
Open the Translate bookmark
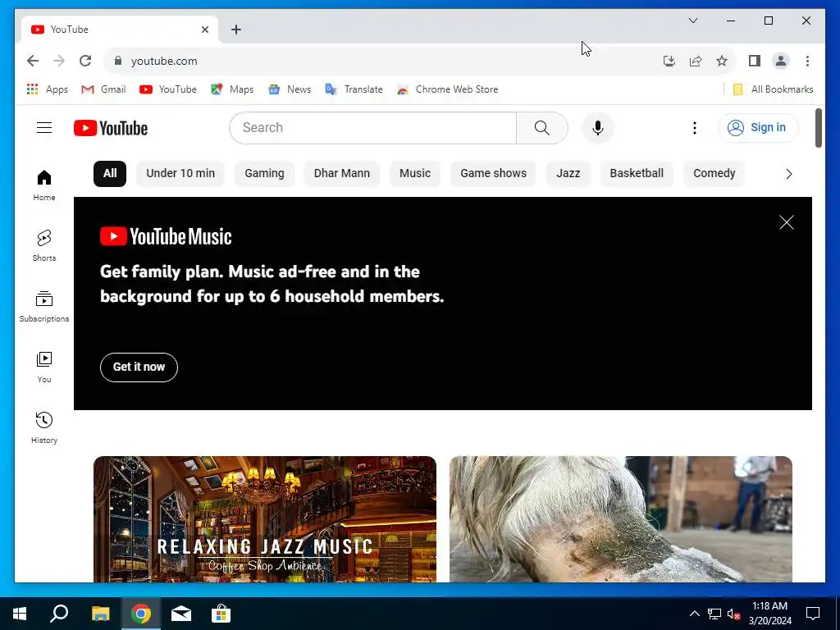click(354, 89)
